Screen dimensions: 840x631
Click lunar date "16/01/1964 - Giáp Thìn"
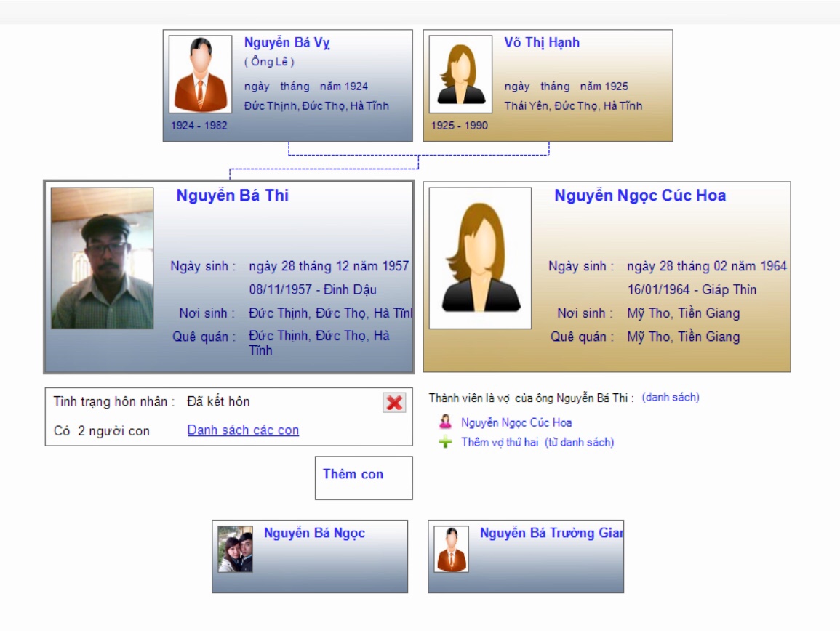pyautogui.click(x=692, y=290)
